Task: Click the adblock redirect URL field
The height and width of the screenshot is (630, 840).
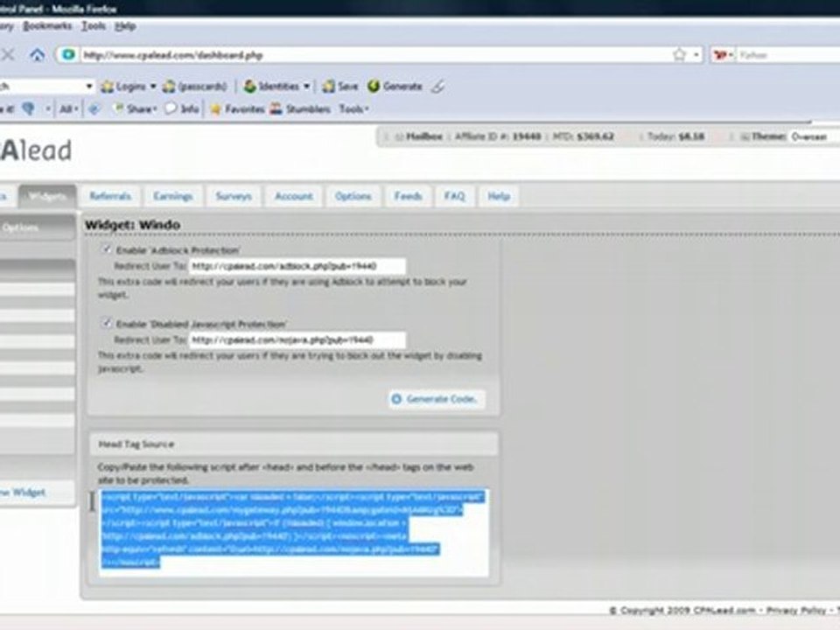Action: pos(297,266)
